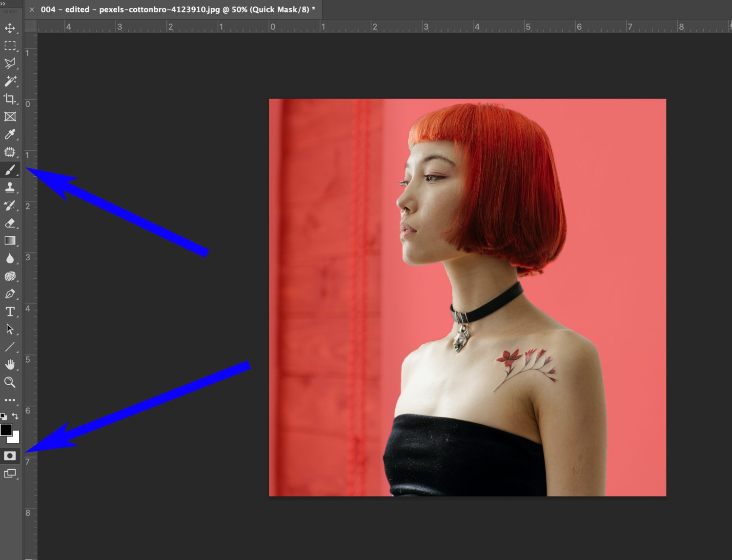This screenshot has width=732, height=560.
Task: Select the Magic Wand tool
Action: 10,81
